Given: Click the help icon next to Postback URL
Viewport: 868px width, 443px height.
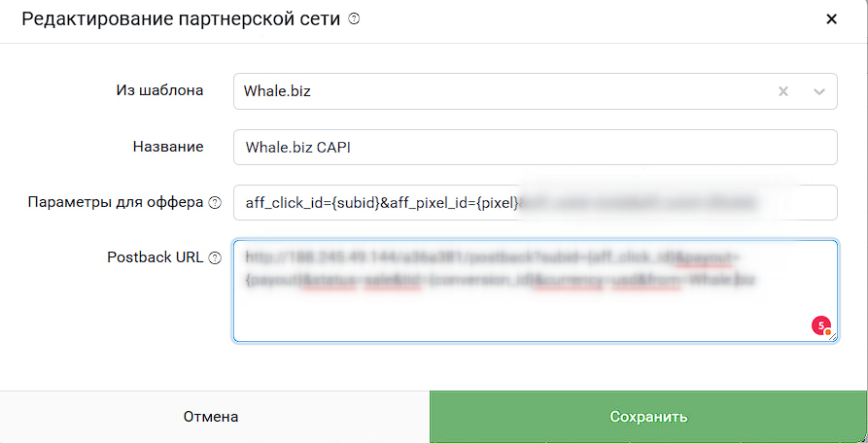Looking at the screenshot, I should click(x=215, y=257).
